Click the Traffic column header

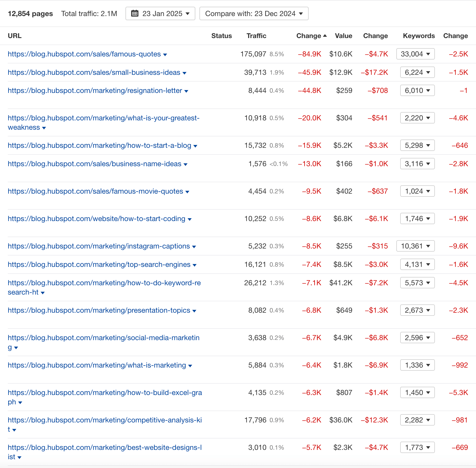point(256,36)
